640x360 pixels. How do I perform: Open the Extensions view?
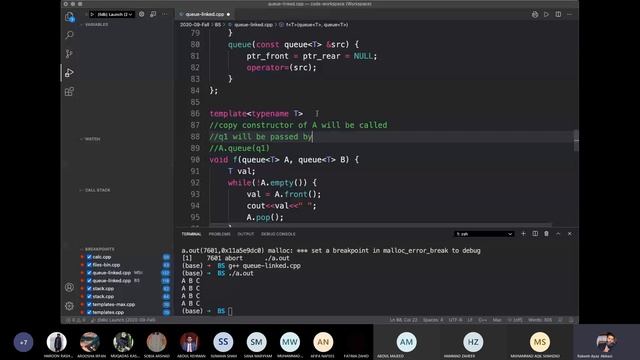tap(69, 91)
